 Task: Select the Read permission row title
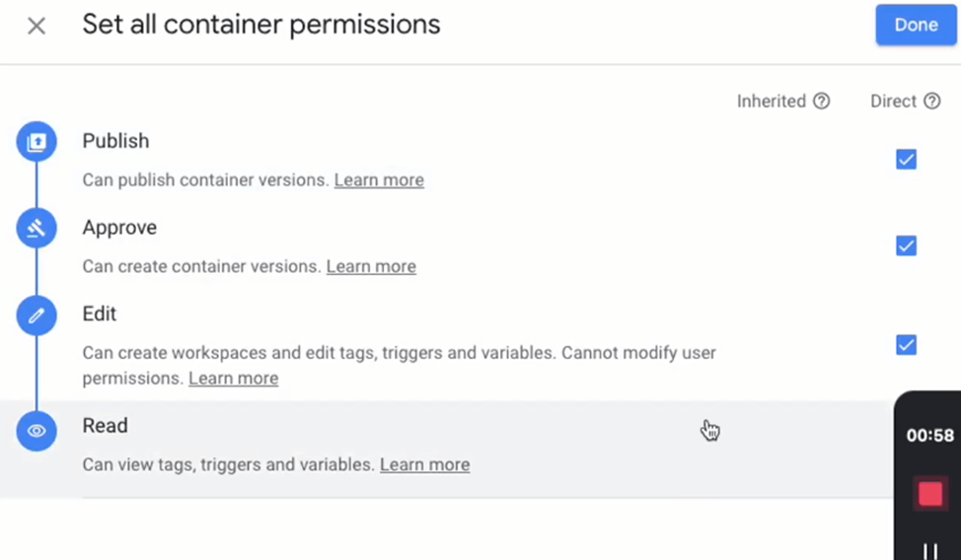click(x=105, y=426)
